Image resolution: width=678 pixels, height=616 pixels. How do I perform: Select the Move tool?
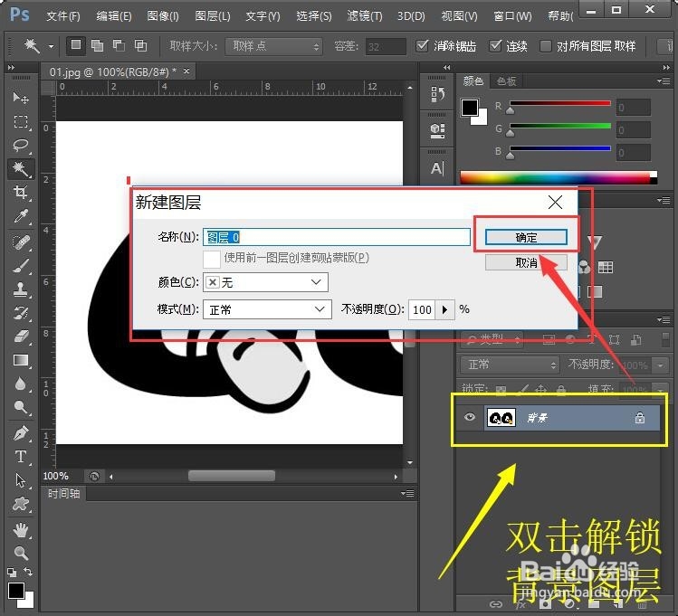tap(20, 98)
